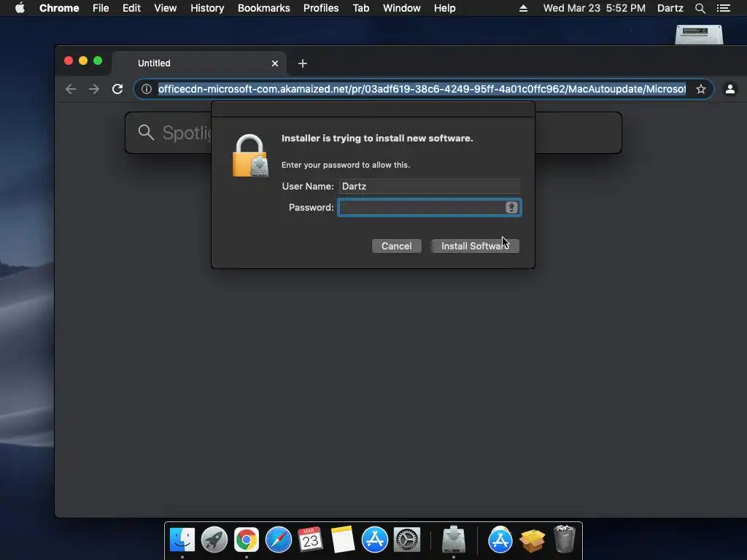Open the History menu
The width and height of the screenshot is (747, 560).
coord(207,8)
